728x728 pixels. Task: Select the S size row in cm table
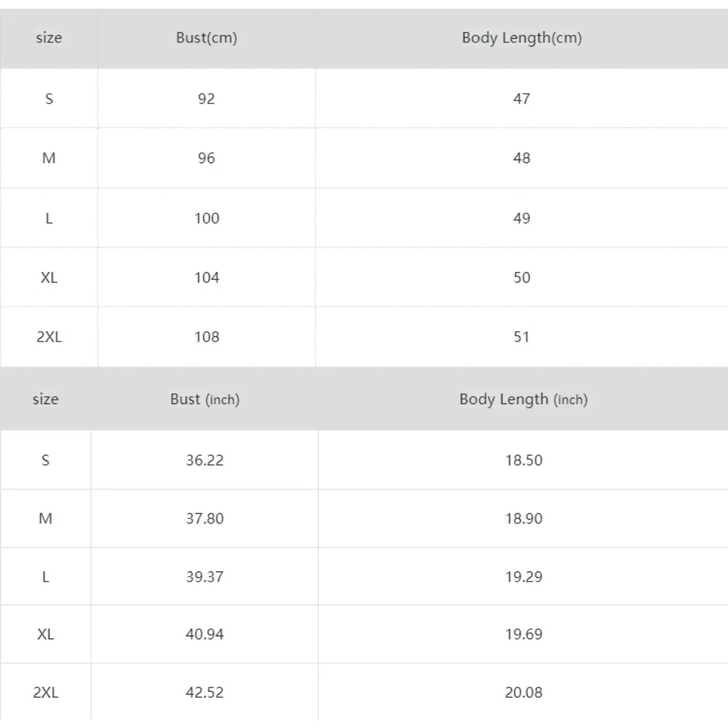49,98
